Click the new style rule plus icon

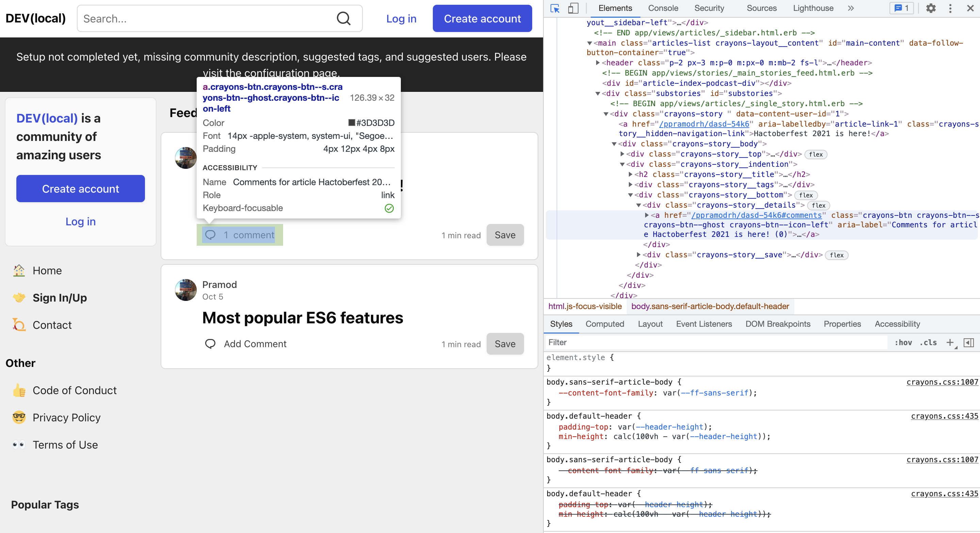950,342
